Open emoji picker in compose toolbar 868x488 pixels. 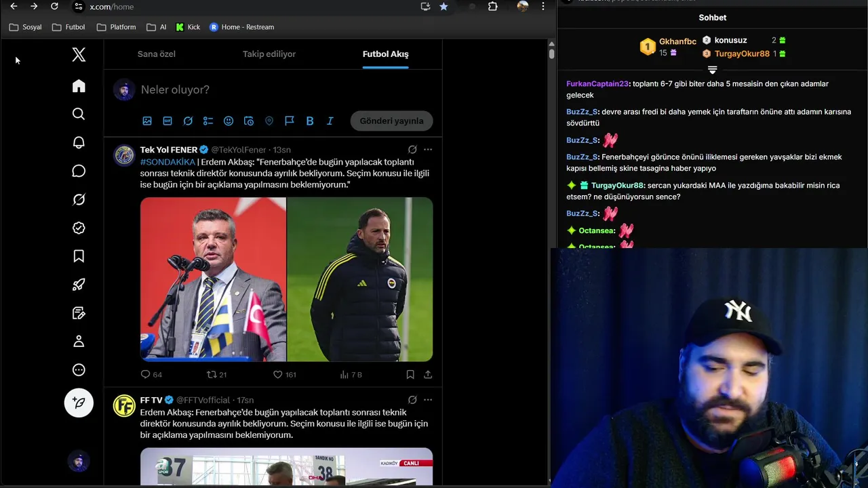(x=229, y=121)
